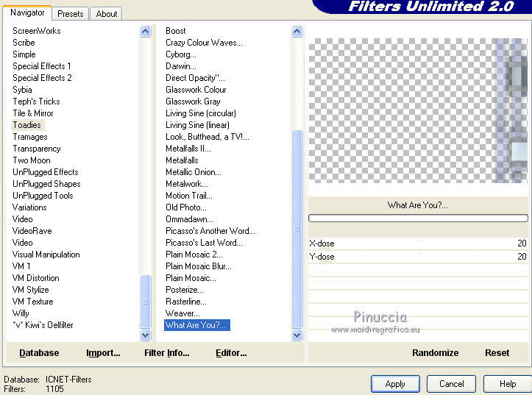
Task: Click the filter list scrollbar thumb
Action: (297, 229)
